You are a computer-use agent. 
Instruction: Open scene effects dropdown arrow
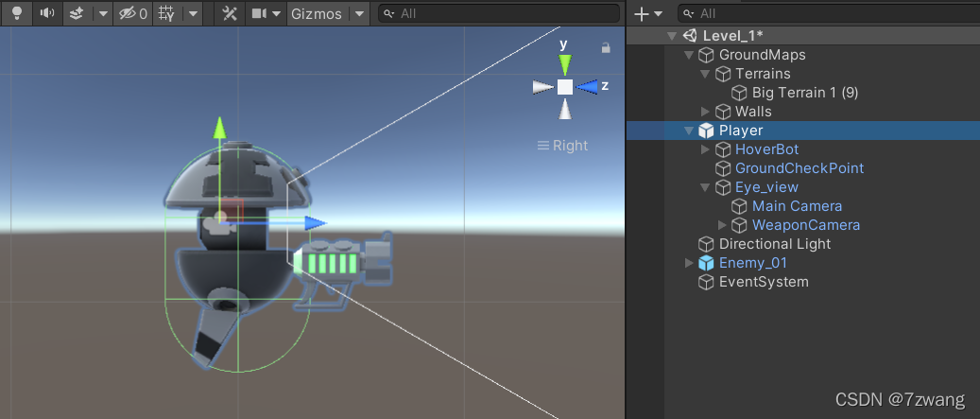point(103,13)
